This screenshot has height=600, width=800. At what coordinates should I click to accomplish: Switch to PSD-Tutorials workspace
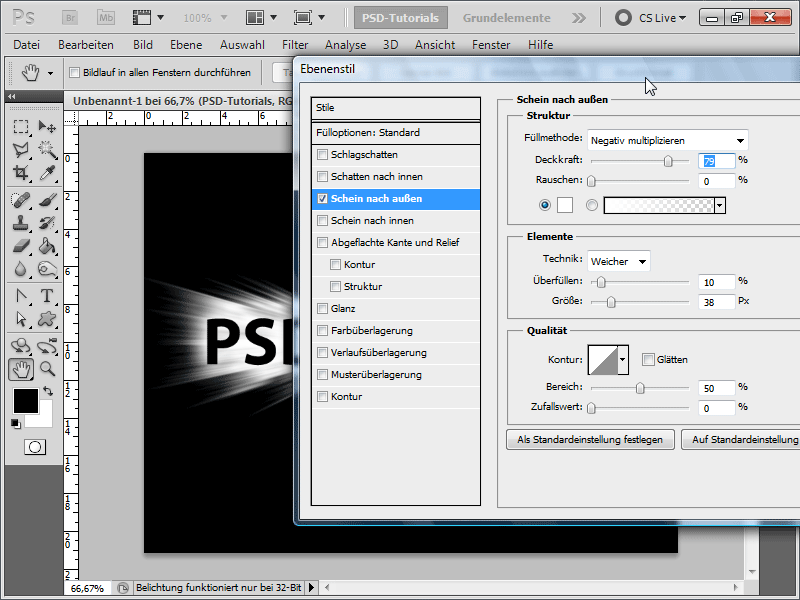pyautogui.click(x=401, y=18)
